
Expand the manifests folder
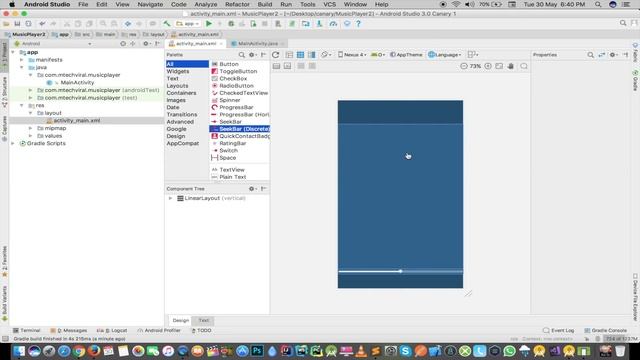[22, 60]
